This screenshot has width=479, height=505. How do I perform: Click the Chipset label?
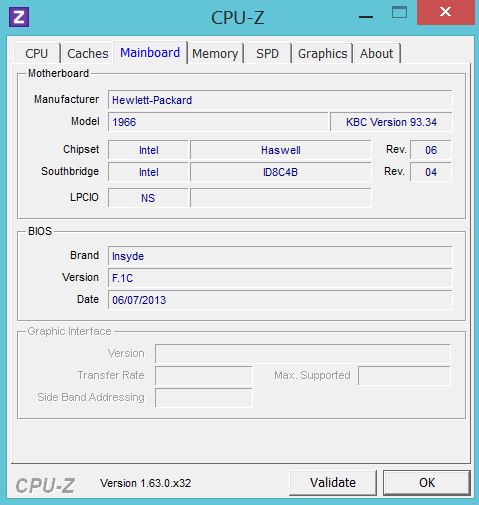pyautogui.click(x=81, y=149)
